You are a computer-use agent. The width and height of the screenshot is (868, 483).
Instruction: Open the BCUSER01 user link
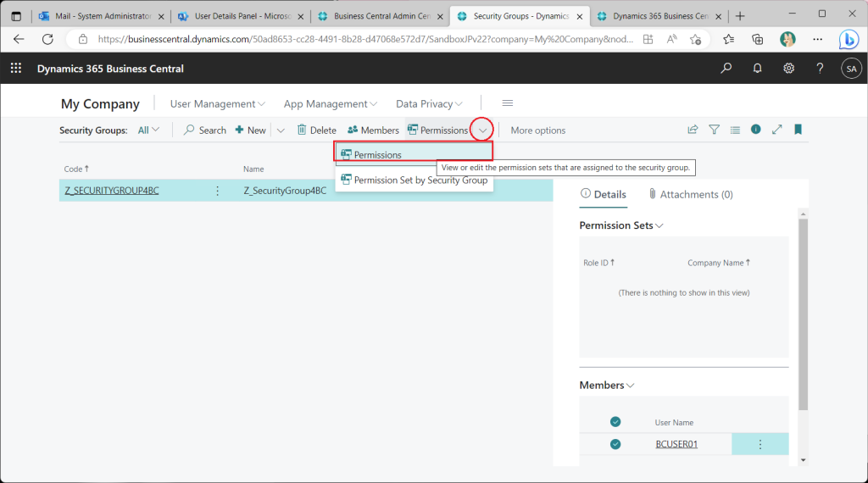(676, 444)
